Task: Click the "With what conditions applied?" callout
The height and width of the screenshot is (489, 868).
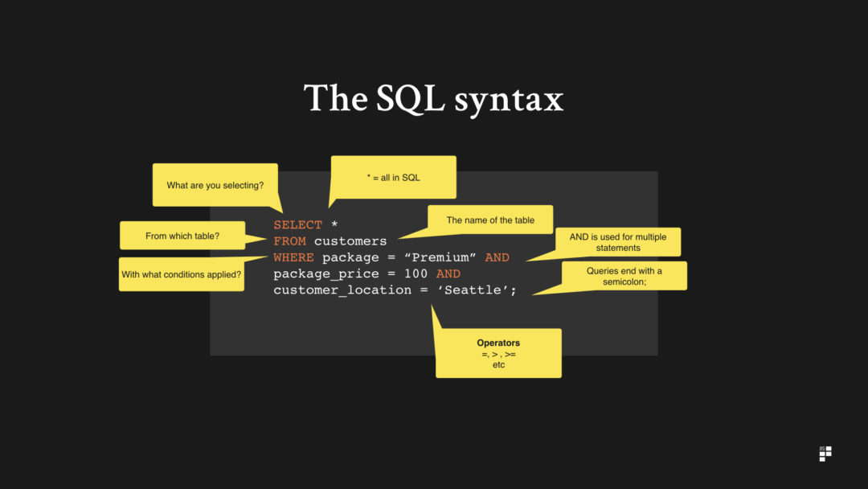Action: pos(181,274)
